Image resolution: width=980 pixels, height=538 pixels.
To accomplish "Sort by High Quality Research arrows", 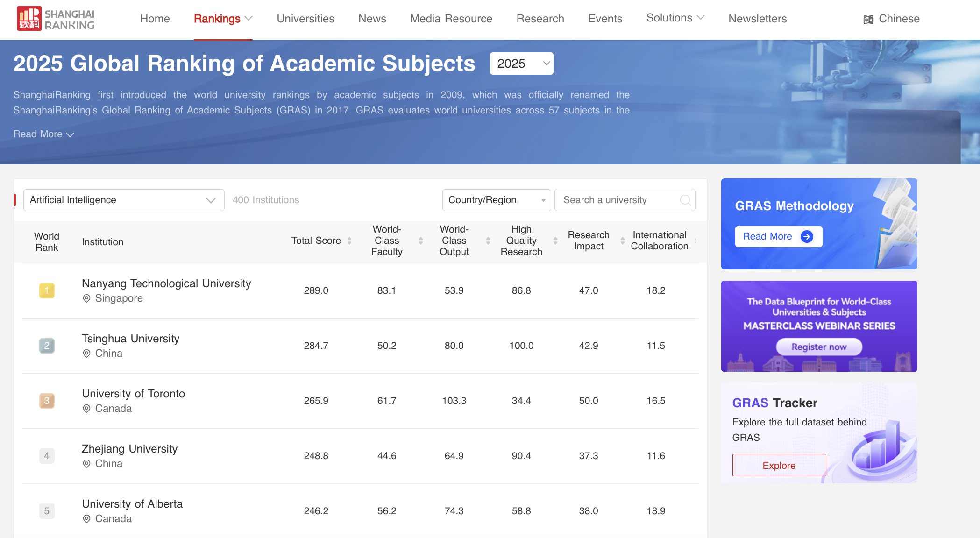I will pyautogui.click(x=555, y=241).
